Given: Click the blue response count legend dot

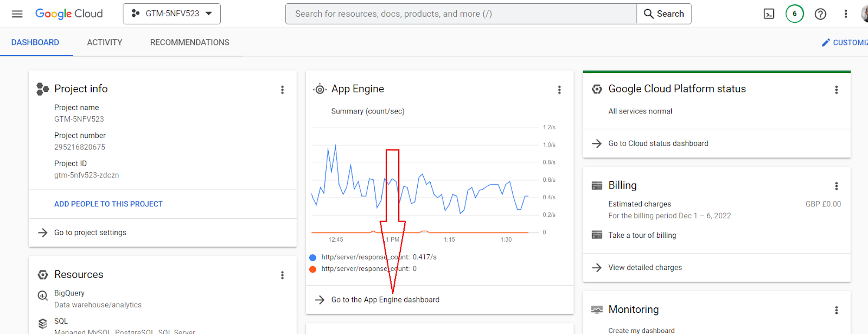Looking at the screenshot, I should 312,257.
